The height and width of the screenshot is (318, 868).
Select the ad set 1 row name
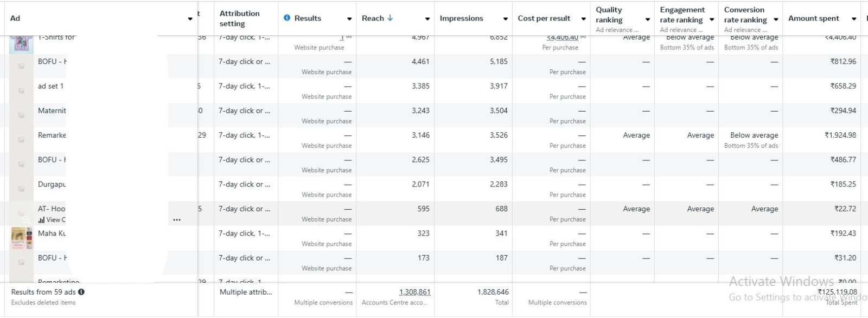pyautogui.click(x=50, y=86)
